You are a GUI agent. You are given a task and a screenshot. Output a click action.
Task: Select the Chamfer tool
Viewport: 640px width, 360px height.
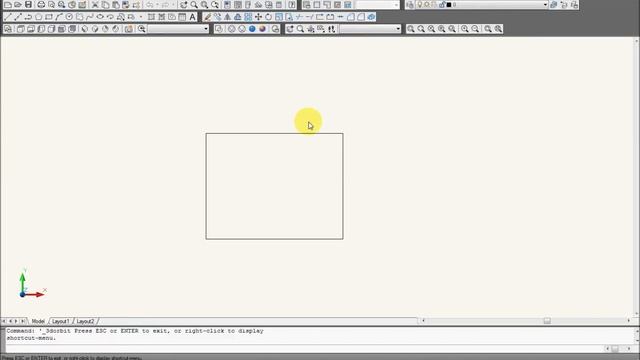351,17
